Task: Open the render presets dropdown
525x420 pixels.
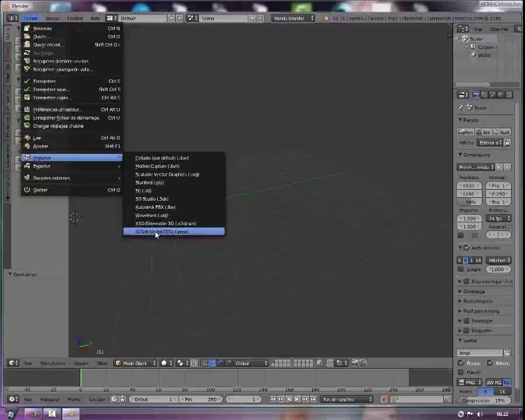Action: pos(476,167)
